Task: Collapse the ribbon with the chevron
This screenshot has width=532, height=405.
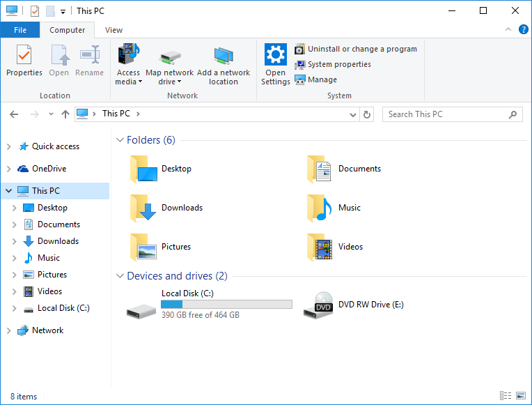Action: click(x=509, y=30)
